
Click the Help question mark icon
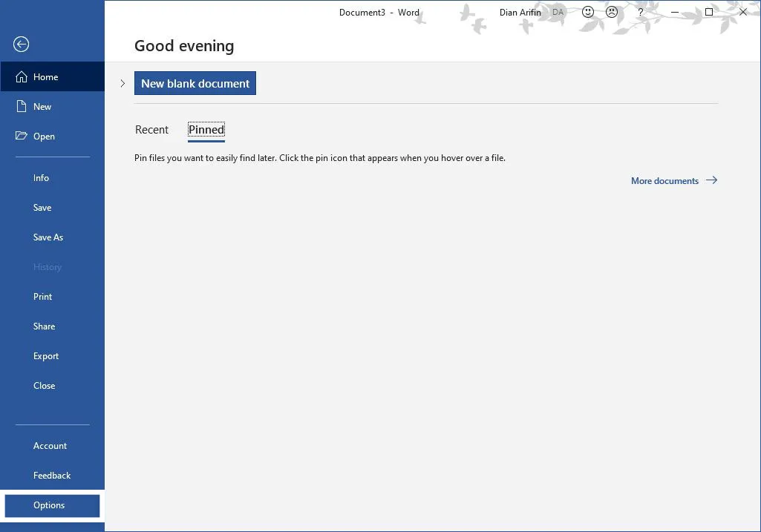pos(640,12)
